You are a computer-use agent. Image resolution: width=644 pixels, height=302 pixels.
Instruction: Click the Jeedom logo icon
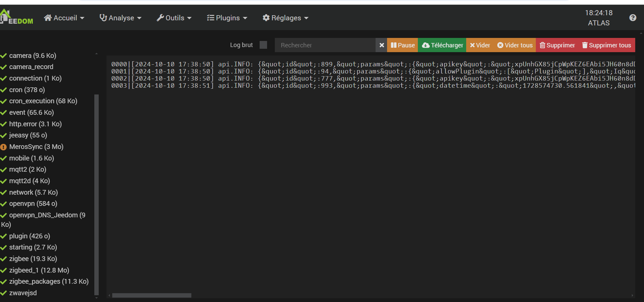(x=16, y=17)
